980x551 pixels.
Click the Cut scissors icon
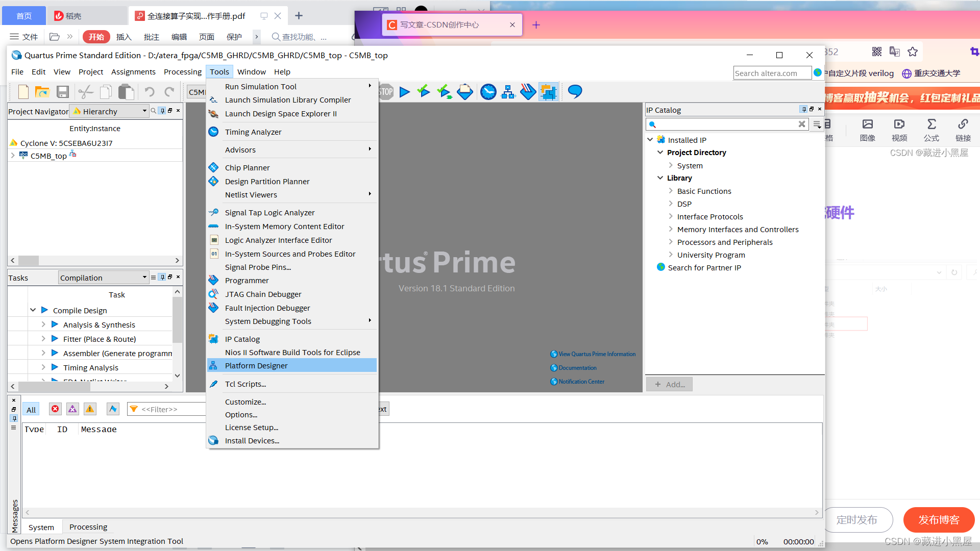pyautogui.click(x=86, y=92)
